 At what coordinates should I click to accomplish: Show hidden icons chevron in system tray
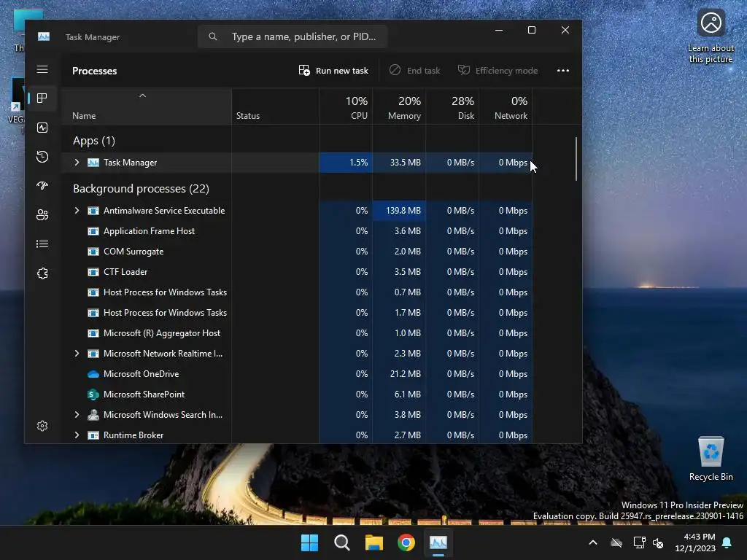[x=593, y=542]
